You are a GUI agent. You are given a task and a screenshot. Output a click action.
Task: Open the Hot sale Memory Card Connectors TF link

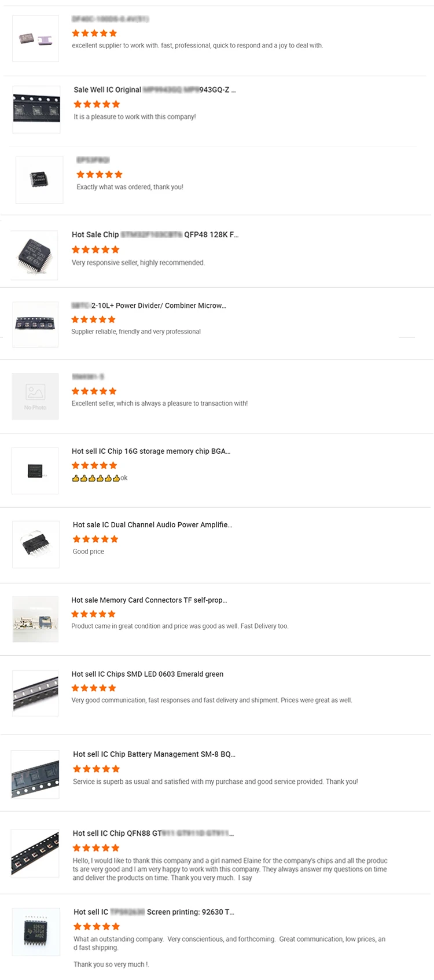[x=149, y=600]
